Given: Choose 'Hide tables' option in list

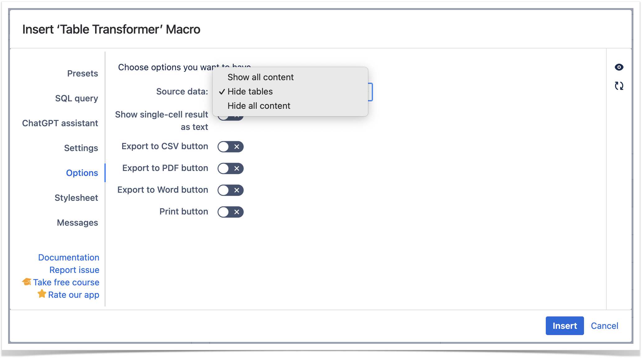Looking at the screenshot, I should tap(250, 91).
